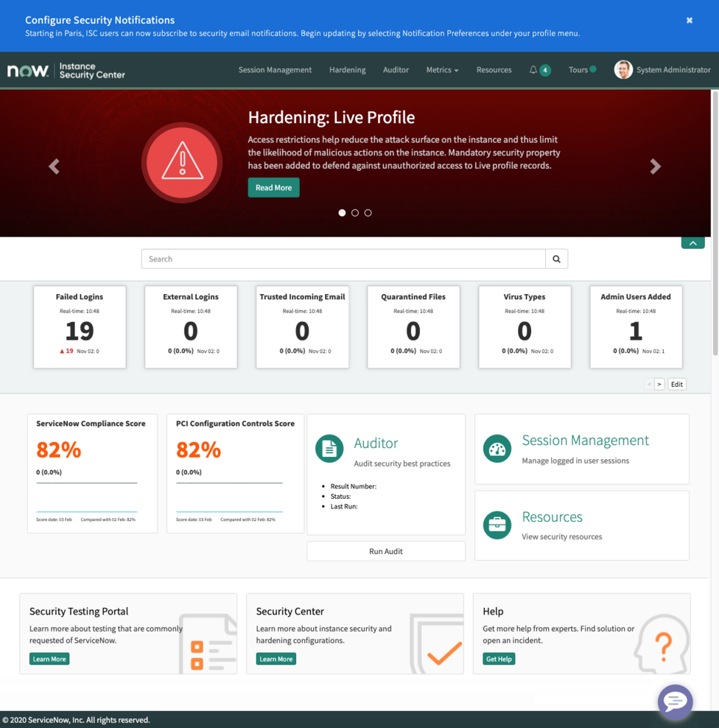
Task: Open the notifications bell icon
Action: pyautogui.click(x=533, y=70)
